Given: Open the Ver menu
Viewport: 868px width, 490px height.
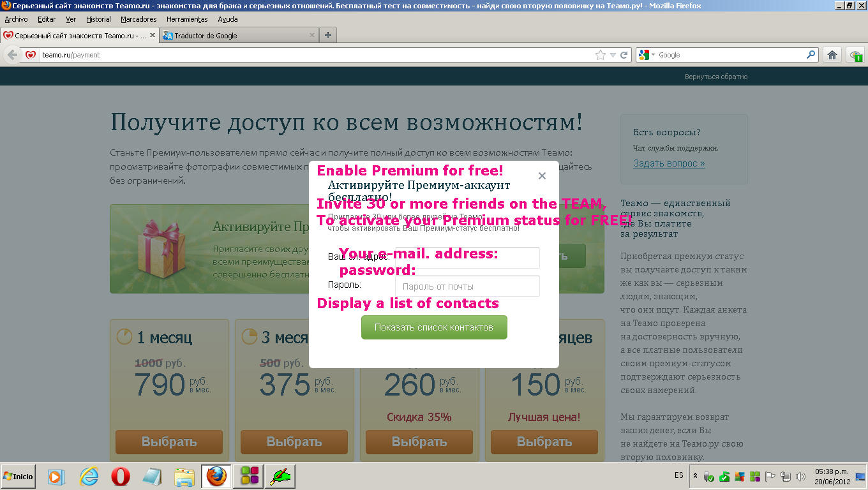Looking at the screenshot, I should tap(71, 19).
